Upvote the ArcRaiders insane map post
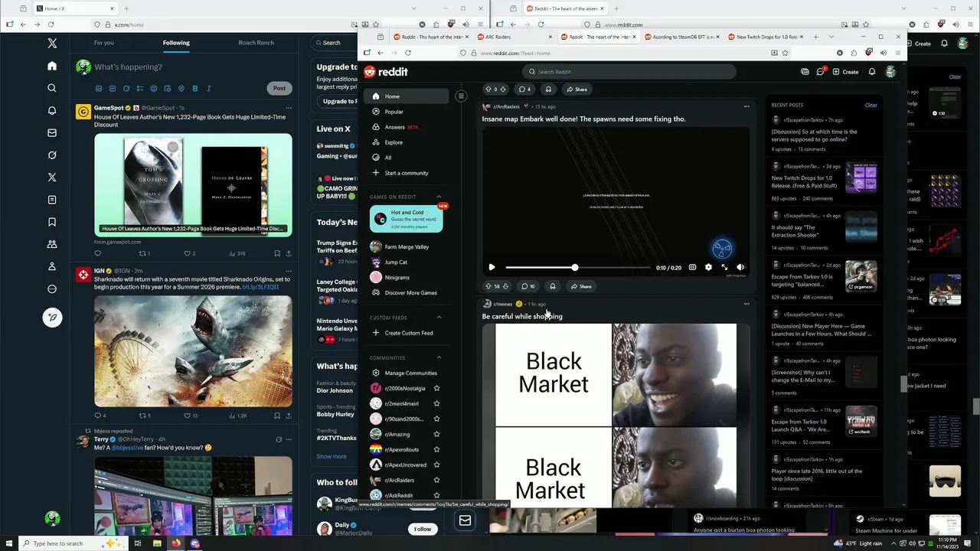The image size is (980, 551). coord(487,286)
